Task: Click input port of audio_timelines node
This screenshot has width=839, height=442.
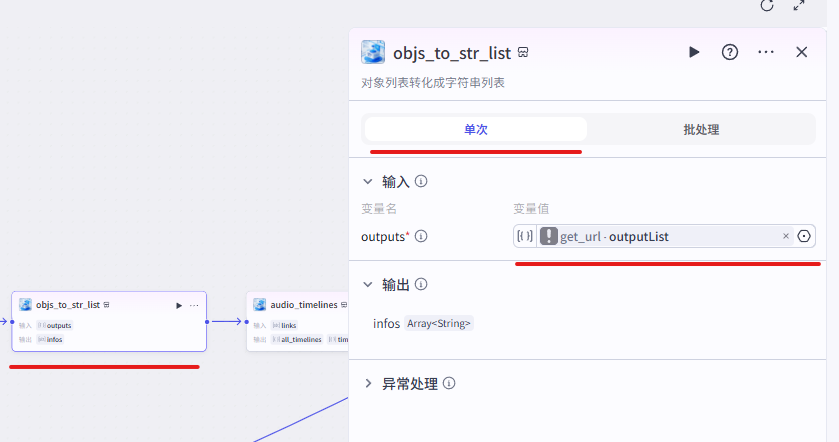Action: pyautogui.click(x=247, y=322)
